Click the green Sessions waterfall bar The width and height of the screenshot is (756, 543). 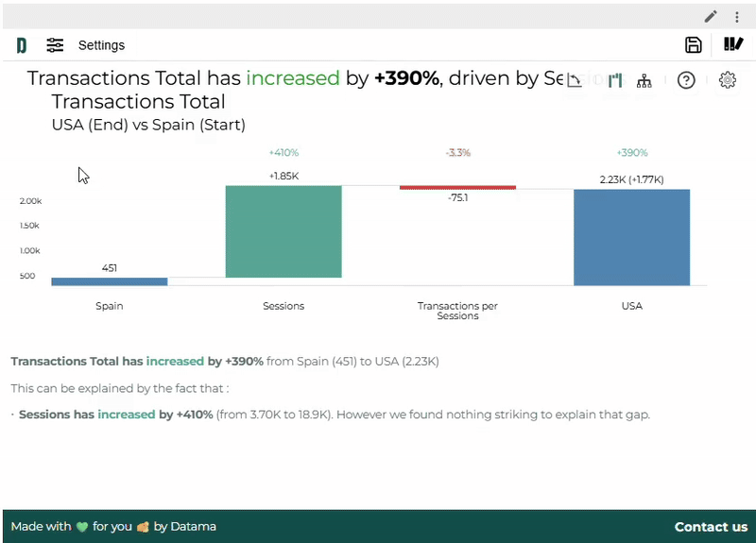[x=283, y=231]
